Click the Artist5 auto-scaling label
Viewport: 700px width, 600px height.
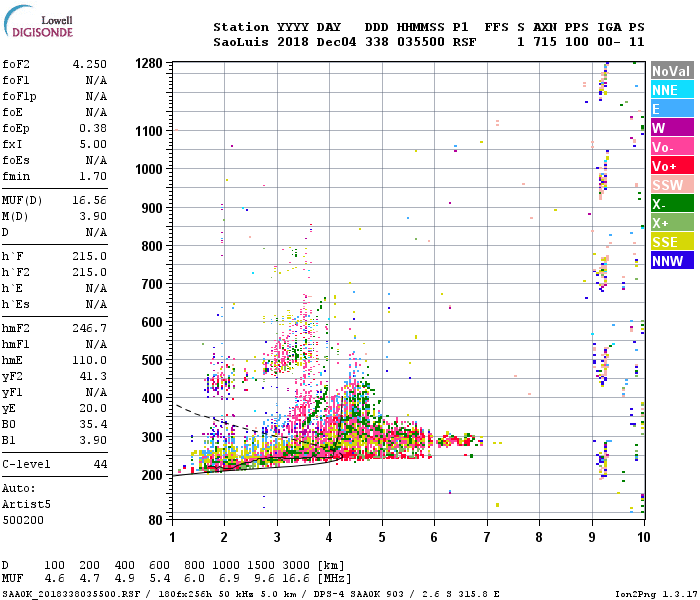point(26,504)
